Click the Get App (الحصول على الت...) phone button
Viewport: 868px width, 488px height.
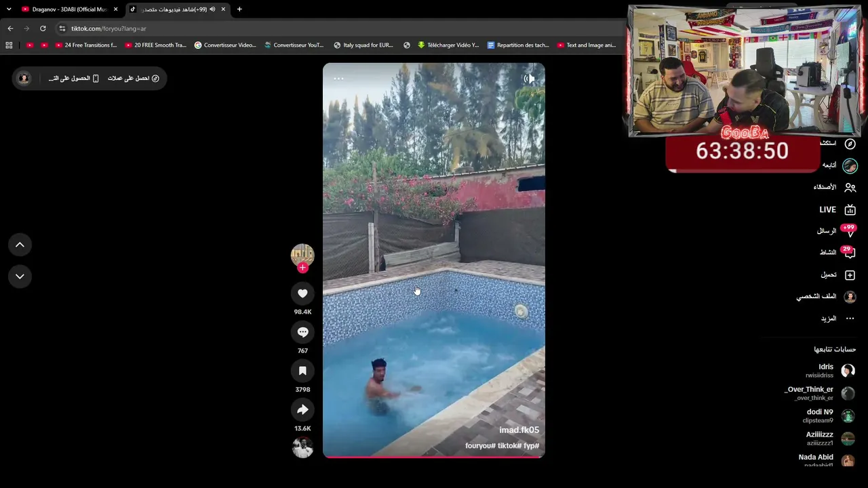74,79
